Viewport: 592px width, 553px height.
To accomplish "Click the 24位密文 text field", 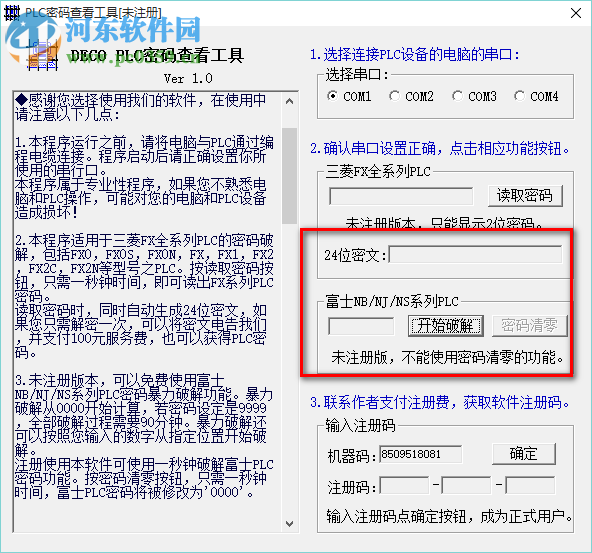I will point(475,254).
